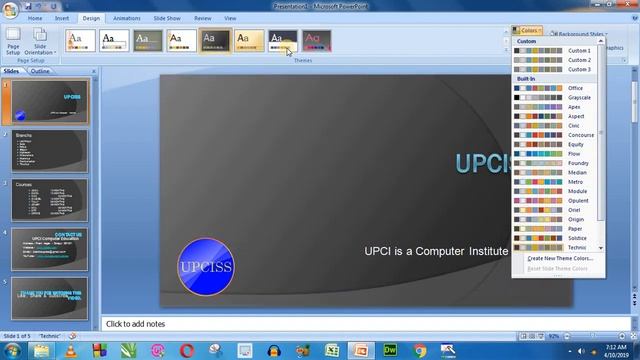Open Dreamweaver from the taskbar
The height and width of the screenshot is (360, 640).
[x=390, y=351]
